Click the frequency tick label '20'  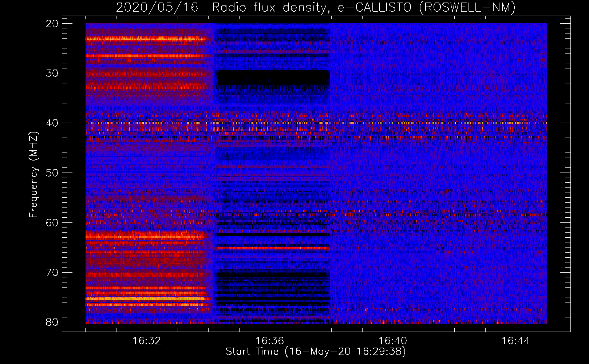[x=52, y=24]
